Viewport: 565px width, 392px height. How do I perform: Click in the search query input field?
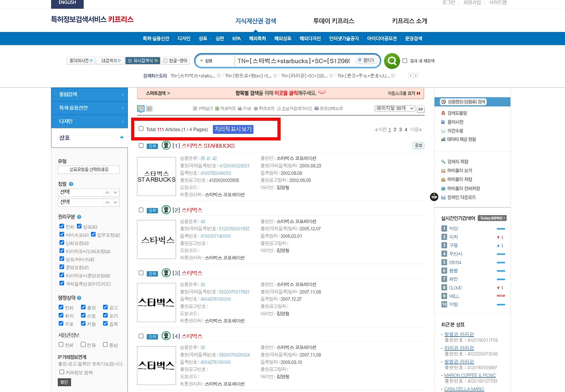click(294, 61)
